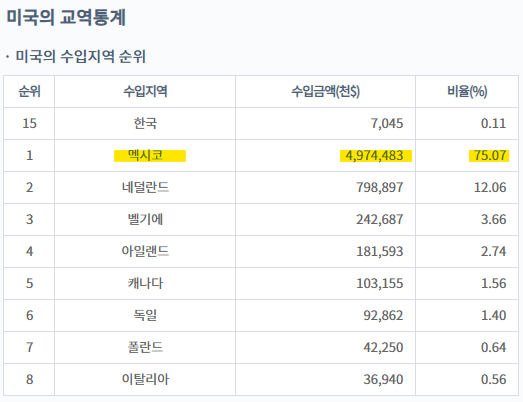This screenshot has height=402, width=523.
Task: Select the 캐나다 cell
Action: pyautogui.click(x=145, y=284)
